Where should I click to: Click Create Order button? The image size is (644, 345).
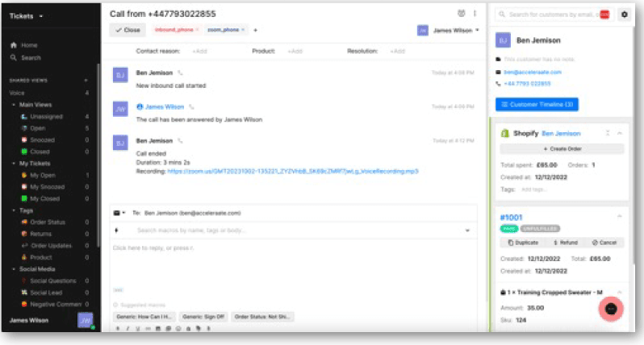tap(562, 149)
